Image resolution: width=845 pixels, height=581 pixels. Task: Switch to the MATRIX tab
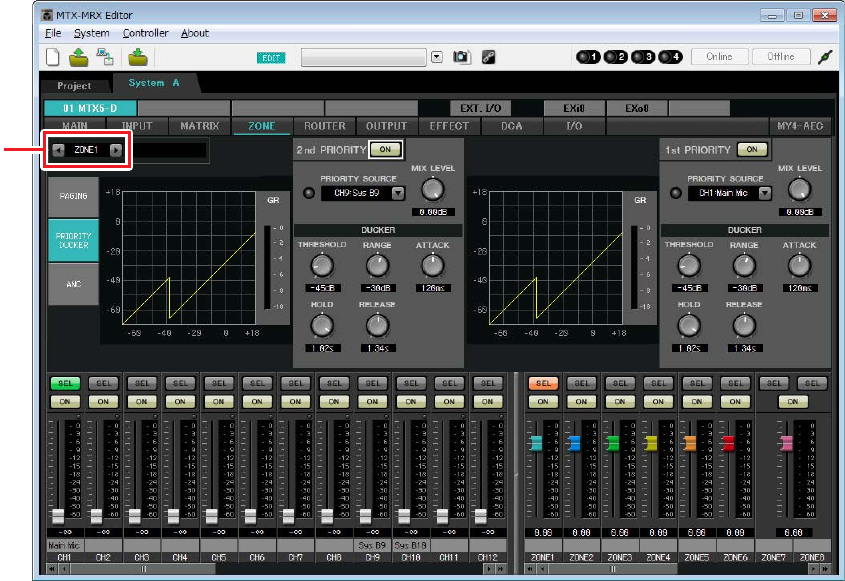point(200,127)
